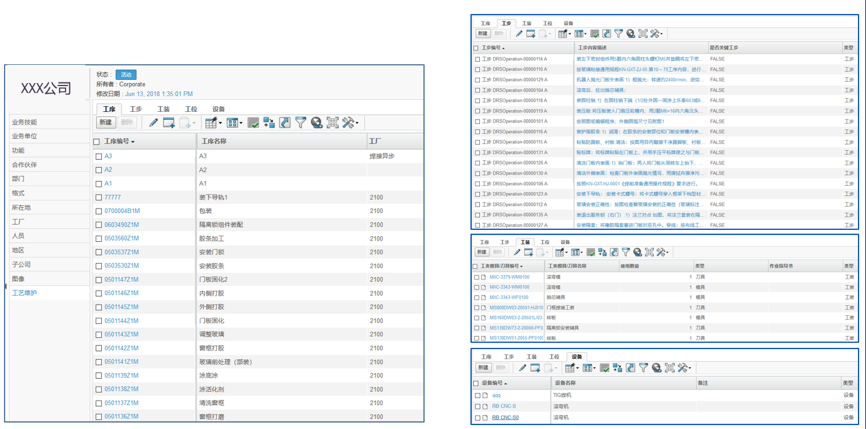This screenshot has width=866, height=429.
Task: Tick the checkbox for row A1
Action: [x=98, y=184]
